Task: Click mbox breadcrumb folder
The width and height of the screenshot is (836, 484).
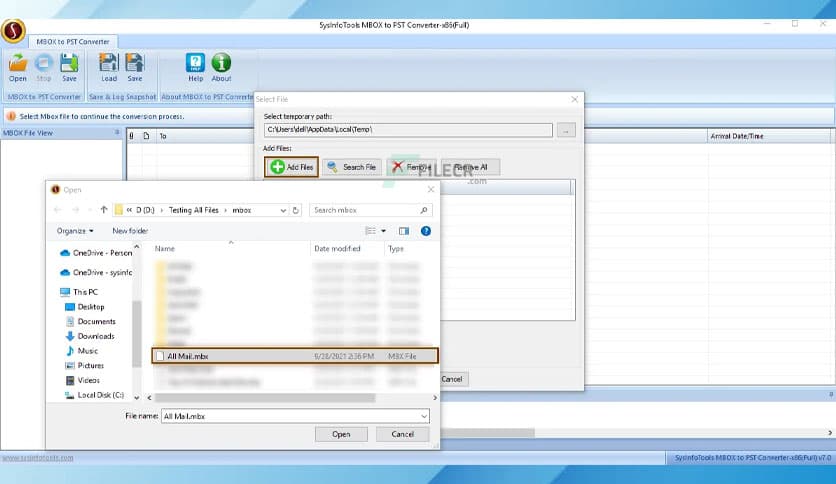Action: (242, 210)
